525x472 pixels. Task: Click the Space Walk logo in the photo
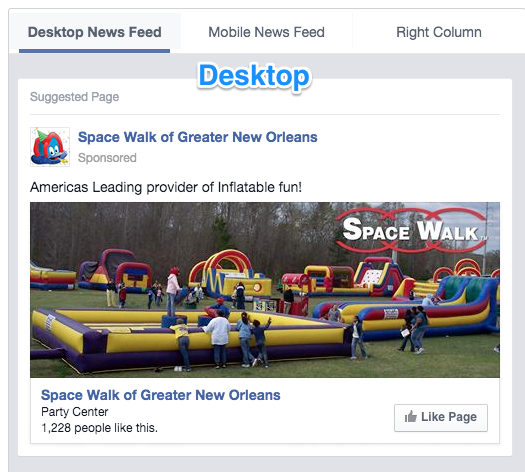411,230
